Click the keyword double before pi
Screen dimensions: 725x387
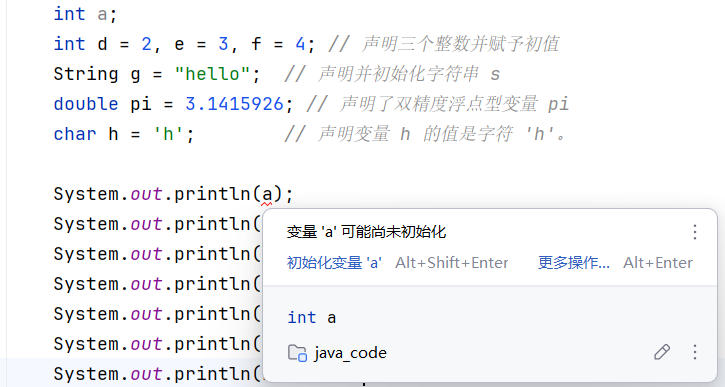pyautogui.click(x=86, y=104)
